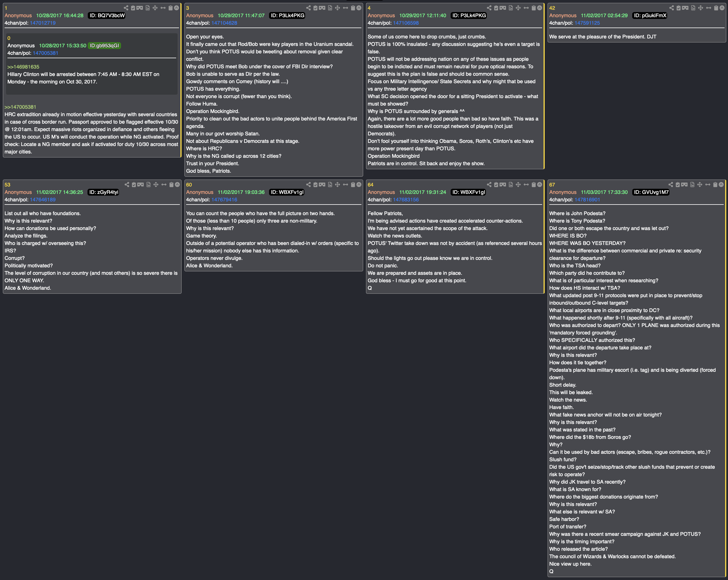Image resolution: width=728 pixels, height=580 pixels.
Task: Click ID: GVUvg1M7 badge
Action: point(651,192)
